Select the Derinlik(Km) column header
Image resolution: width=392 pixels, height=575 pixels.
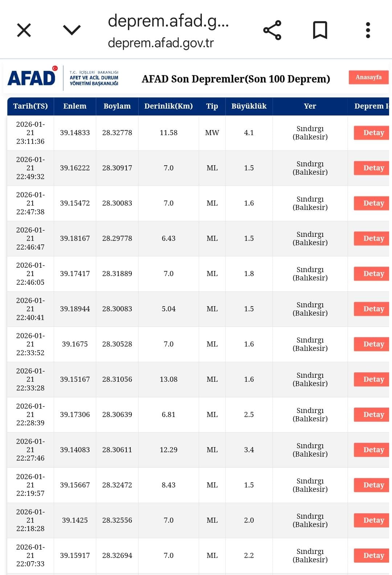168,106
